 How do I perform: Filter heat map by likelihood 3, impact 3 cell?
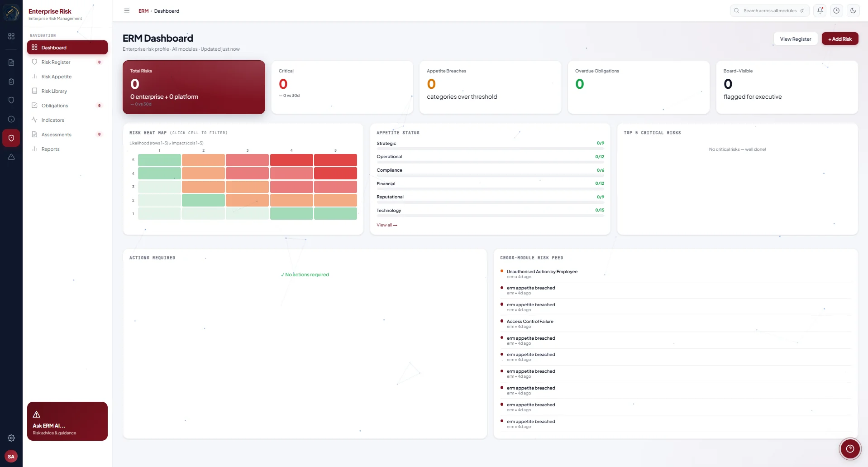coord(248,187)
